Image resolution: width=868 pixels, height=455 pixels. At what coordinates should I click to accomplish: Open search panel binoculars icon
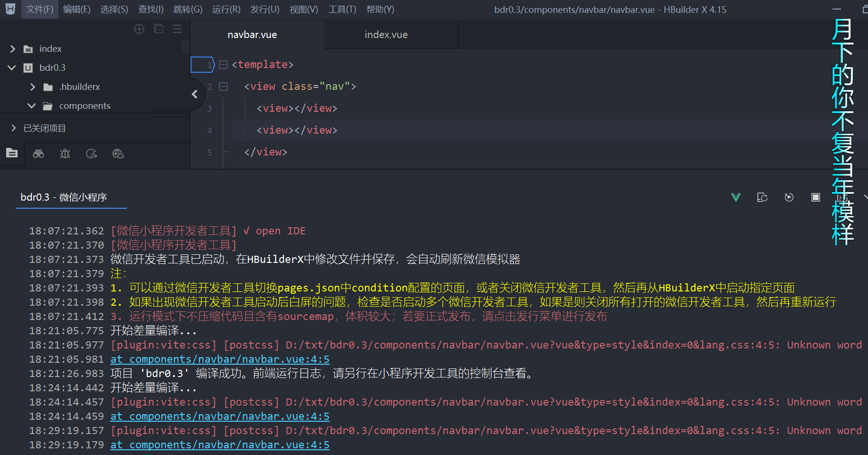[x=38, y=154]
